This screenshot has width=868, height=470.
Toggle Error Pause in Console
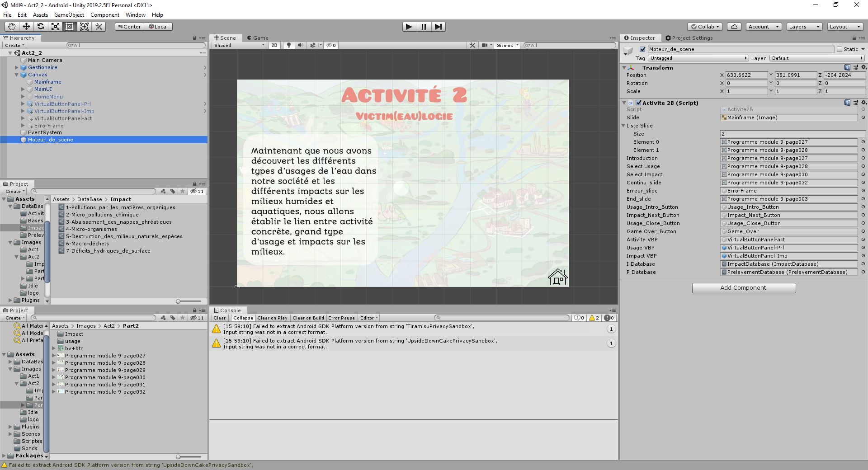(x=341, y=318)
